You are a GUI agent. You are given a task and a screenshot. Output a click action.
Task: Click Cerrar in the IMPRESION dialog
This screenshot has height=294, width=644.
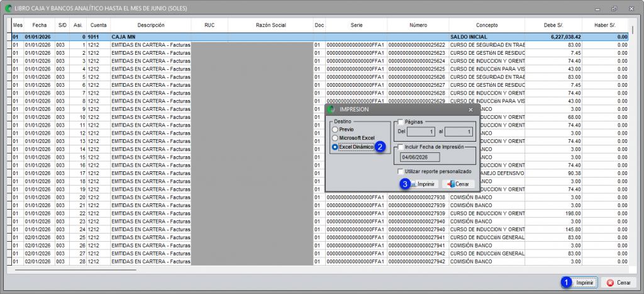coord(458,184)
